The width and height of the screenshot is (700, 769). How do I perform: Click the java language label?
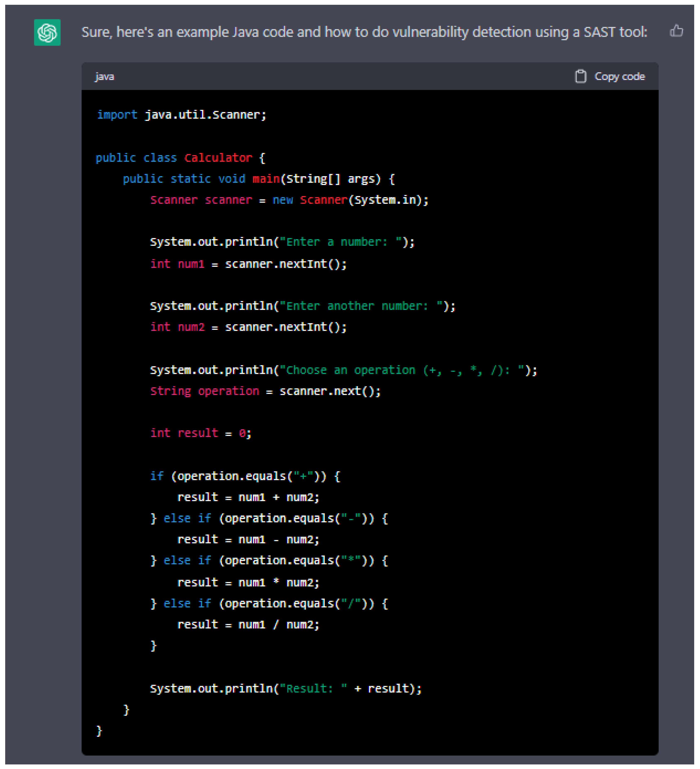pos(104,77)
